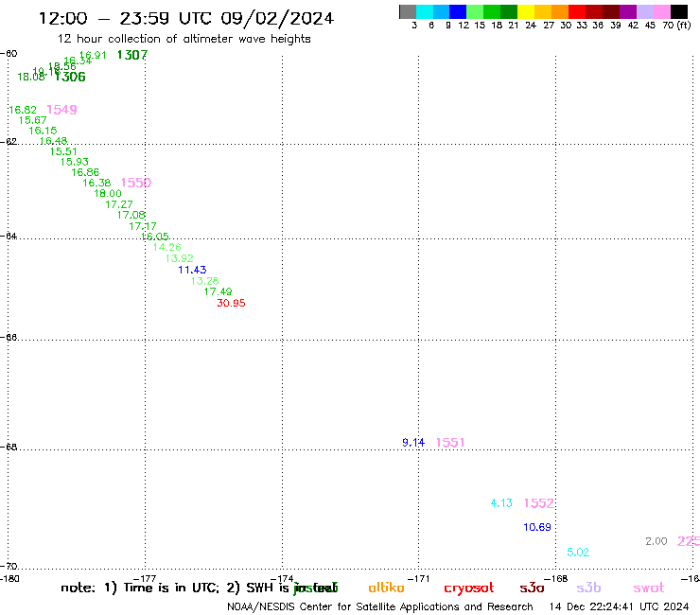
Task: Click the -168 longitude axis label
Action: [x=556, y=579]
